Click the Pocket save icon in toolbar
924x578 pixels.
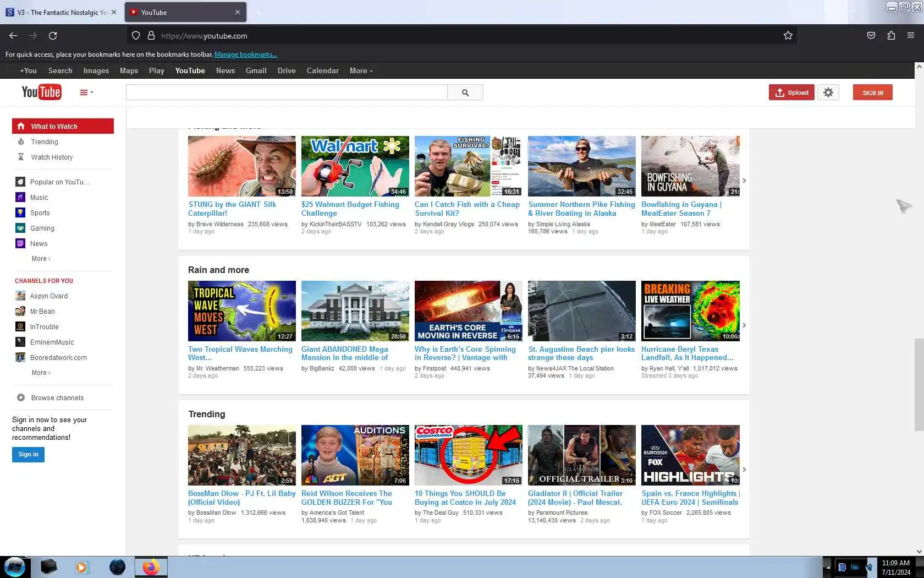(871, 36)
